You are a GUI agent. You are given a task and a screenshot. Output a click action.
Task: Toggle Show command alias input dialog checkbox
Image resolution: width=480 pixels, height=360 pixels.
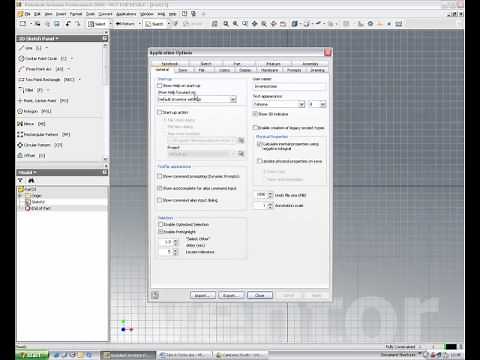click(x=160, y=200)
